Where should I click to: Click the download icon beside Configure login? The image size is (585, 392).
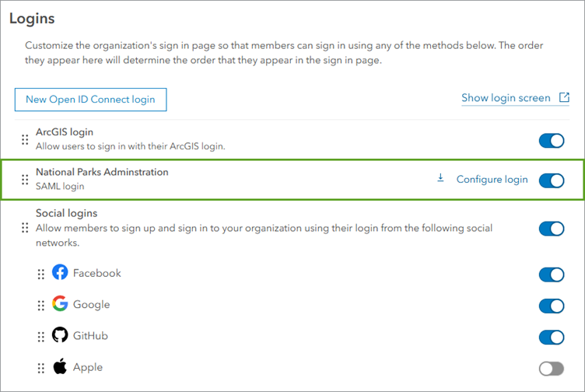click(x=440, y=179)
